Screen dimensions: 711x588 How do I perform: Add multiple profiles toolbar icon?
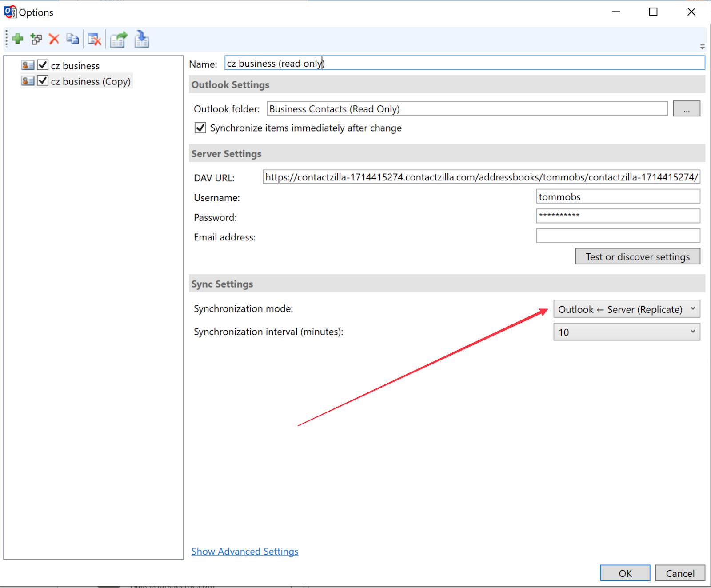click(36, 39)
